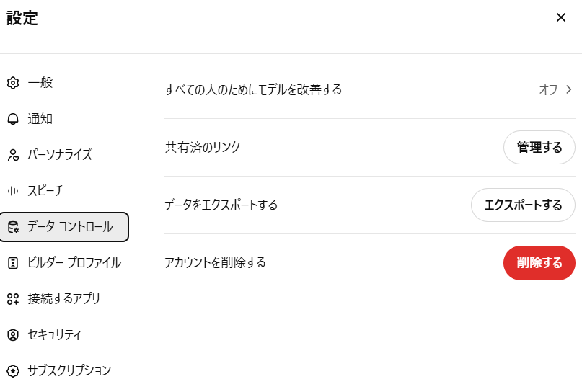
Task: Click the エクスポートする button
Action: 523,205
